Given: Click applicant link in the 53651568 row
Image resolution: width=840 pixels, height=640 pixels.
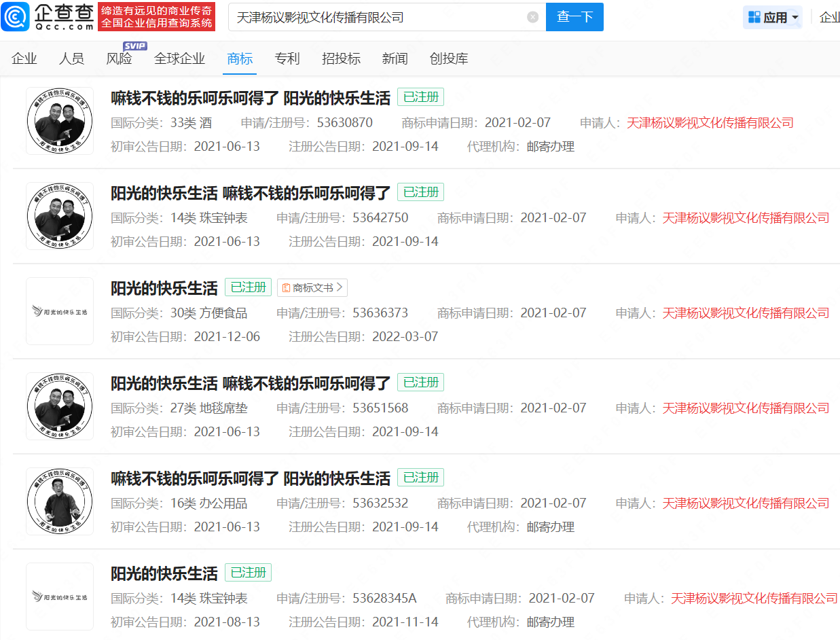Looking at the screenshot, I should tap(746, 408).
